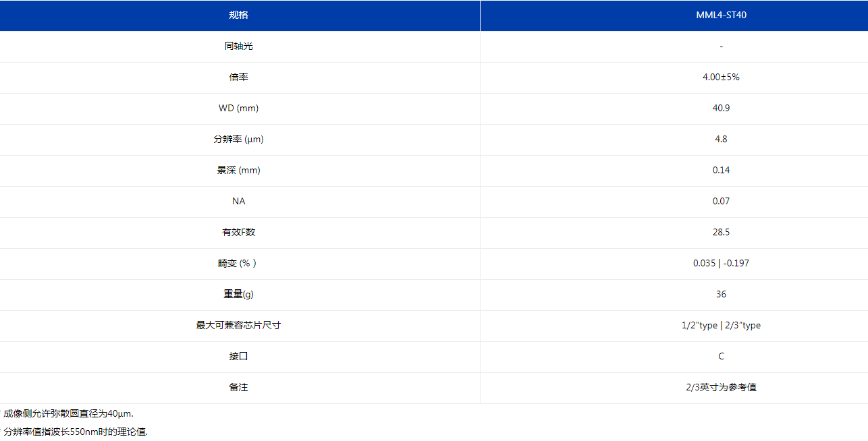
Task: Select the NA row label
Action: [x=239, y=202]
